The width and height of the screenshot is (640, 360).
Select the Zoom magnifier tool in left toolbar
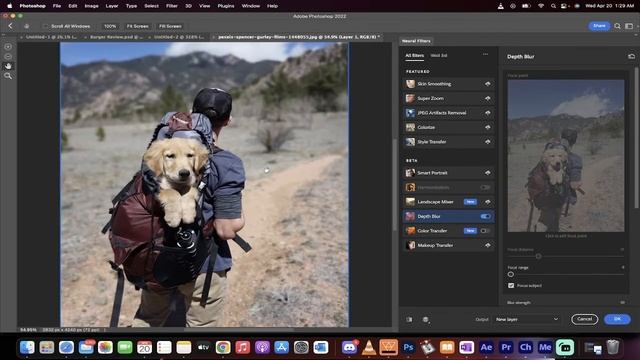[x=8, y=76]
